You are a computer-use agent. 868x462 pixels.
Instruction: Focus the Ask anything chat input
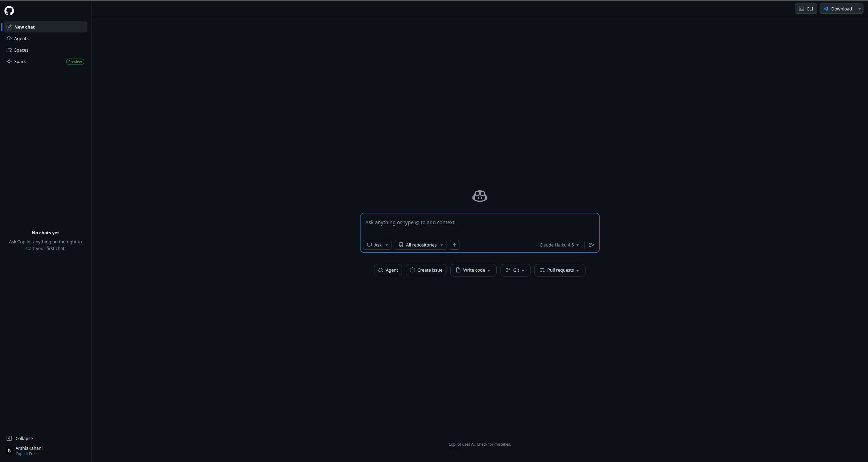(480, 222)
